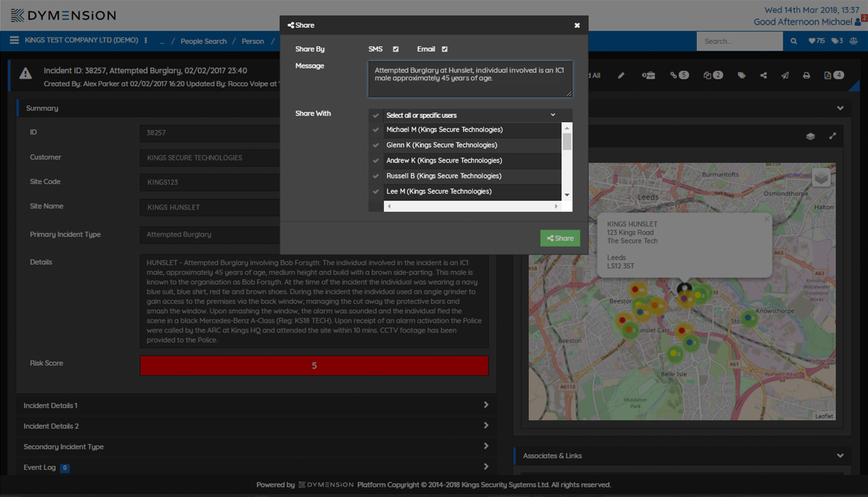868x497 pixels.
Task: Open the Leaflet layers control on map
Action: coord(821,177)
